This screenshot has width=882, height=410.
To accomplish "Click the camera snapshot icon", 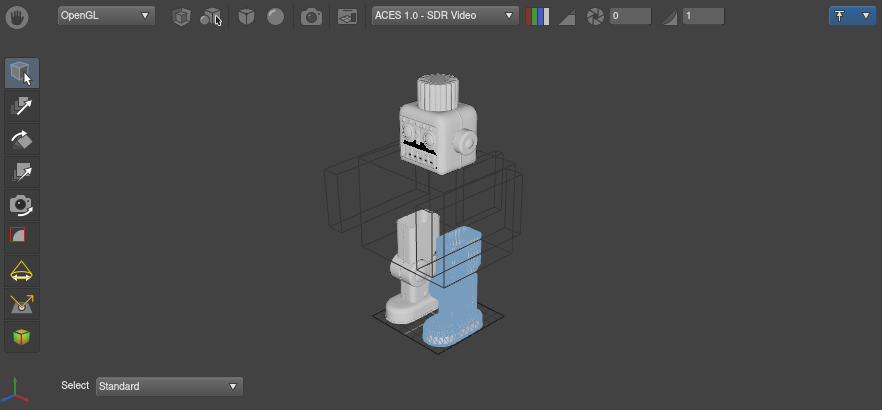I will point(312,17).
